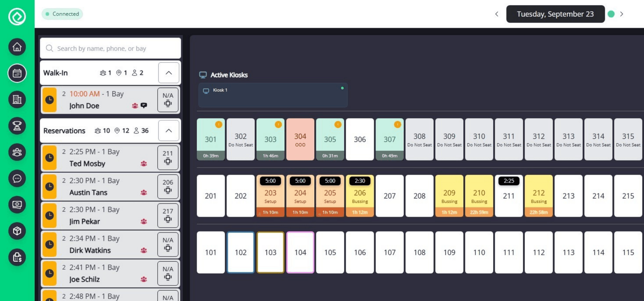Go to the previous day
The height and width of the screenshot is (301, 644).
coord(496,14)
